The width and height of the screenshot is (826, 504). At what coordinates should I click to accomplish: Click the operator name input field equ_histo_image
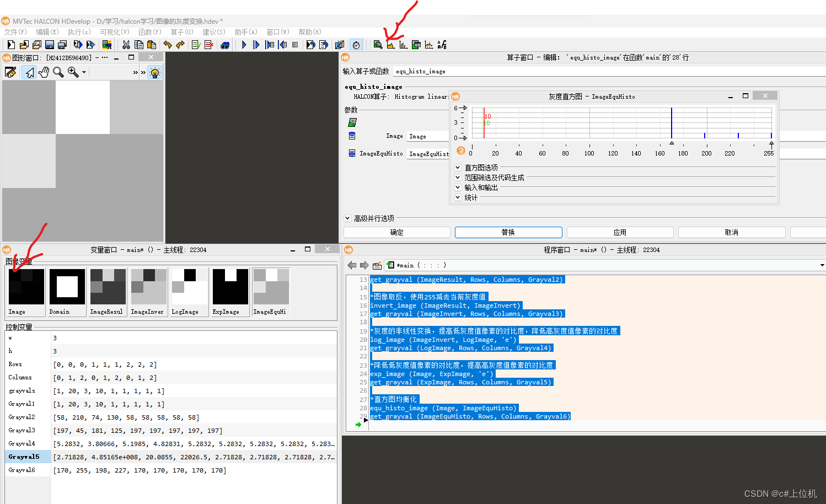click(609, 71)
